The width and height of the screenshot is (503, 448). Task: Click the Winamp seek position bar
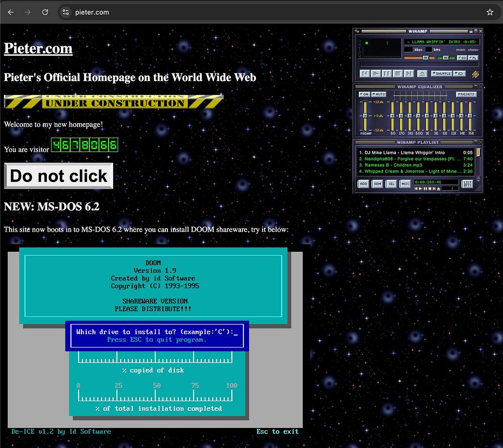pos(419,64)
